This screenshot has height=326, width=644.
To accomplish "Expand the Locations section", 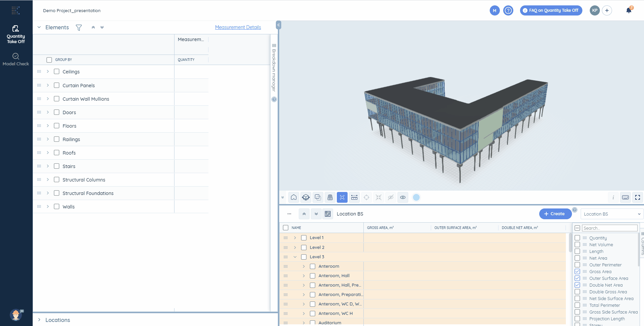I will tap(39, 320).
